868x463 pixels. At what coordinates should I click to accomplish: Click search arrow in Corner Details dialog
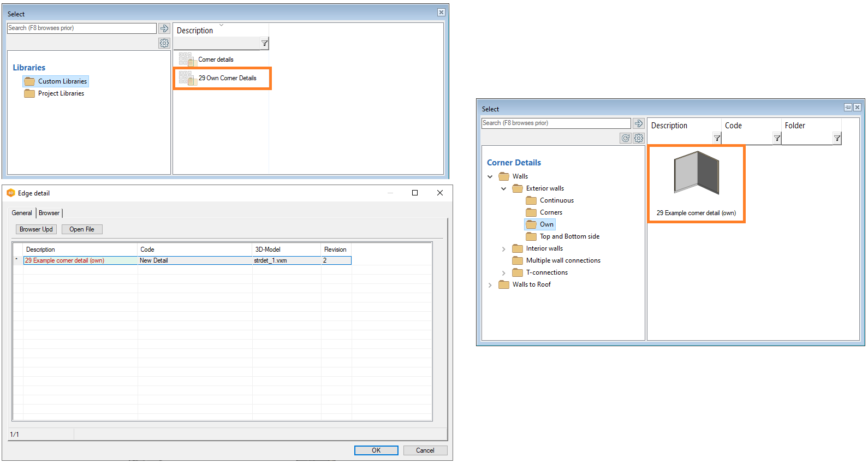click(x=639, y=123)
